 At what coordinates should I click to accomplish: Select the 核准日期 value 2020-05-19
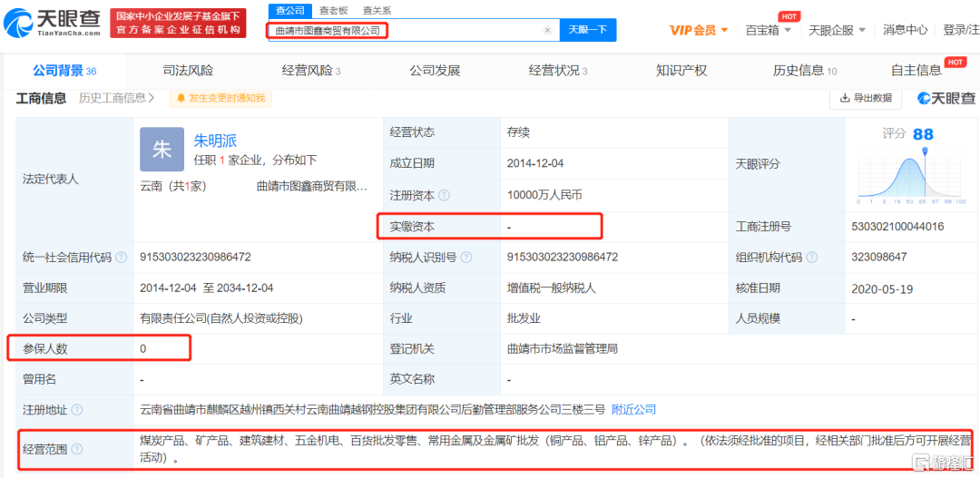click(883, 288)
